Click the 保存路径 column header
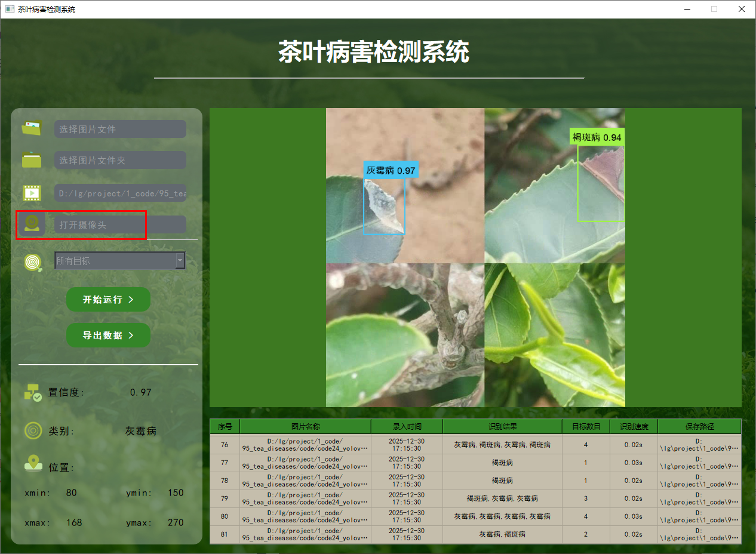The height and width of the screenshot is (554, 756). (x=699, y=426)
